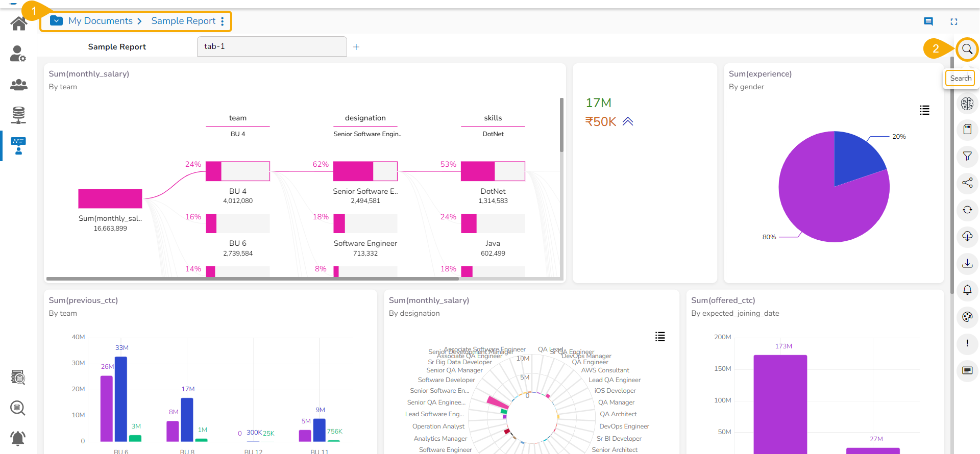Open the notification bell in right toolbar

pos(967,290)
